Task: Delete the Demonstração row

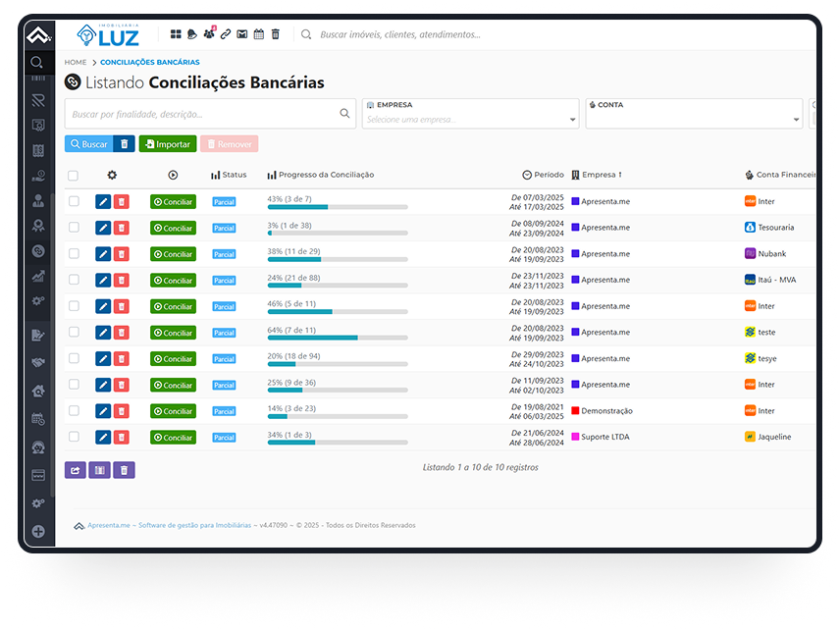Action: coord(122,411)
